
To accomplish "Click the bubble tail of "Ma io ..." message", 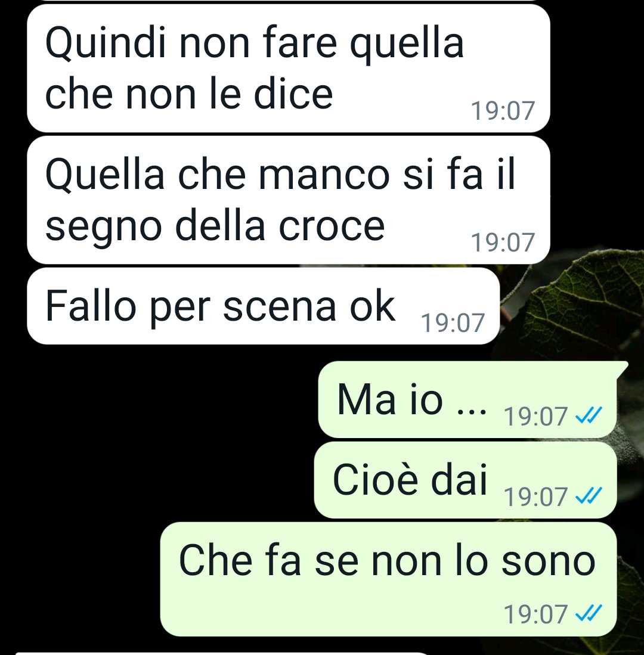I will point(622,370).
